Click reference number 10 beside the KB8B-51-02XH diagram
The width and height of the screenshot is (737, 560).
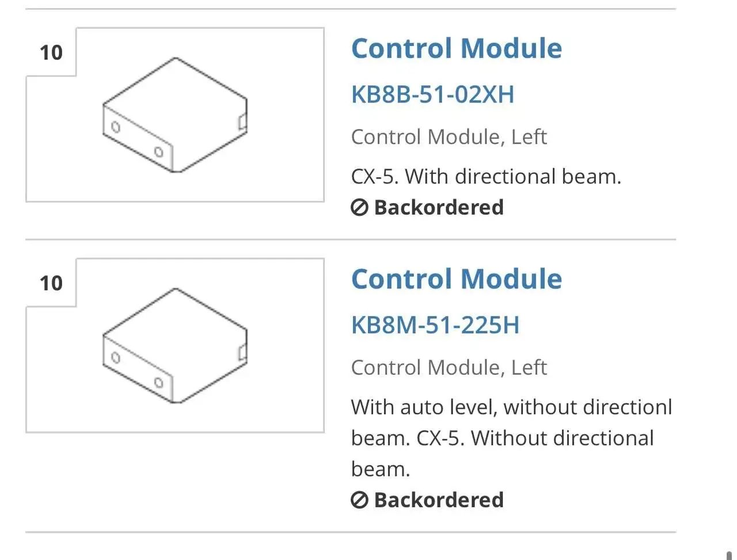pos(51,52)
